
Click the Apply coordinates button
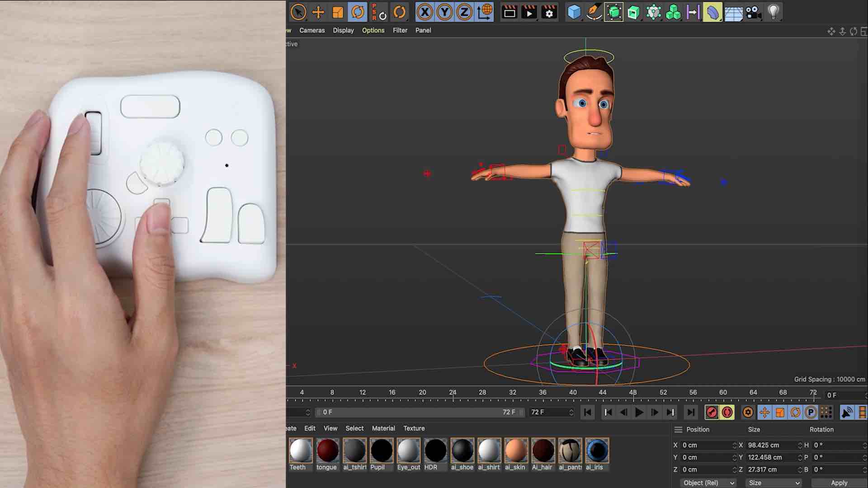point(839,483)
